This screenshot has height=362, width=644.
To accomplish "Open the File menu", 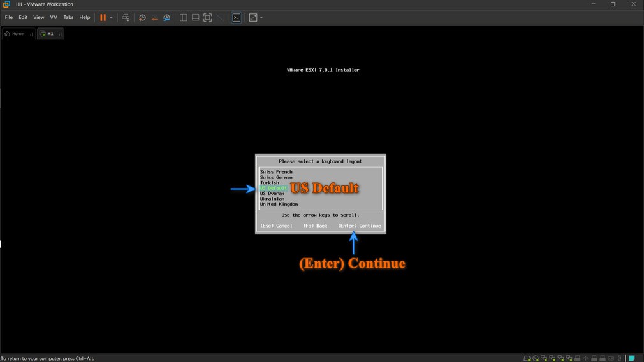I will 9,17.
